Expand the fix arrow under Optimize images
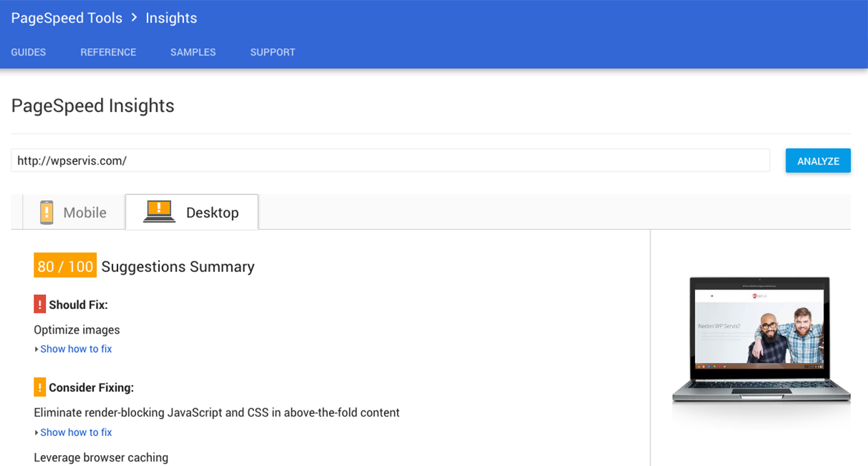This screenshot has width=868, height=466. click(36, 349)
